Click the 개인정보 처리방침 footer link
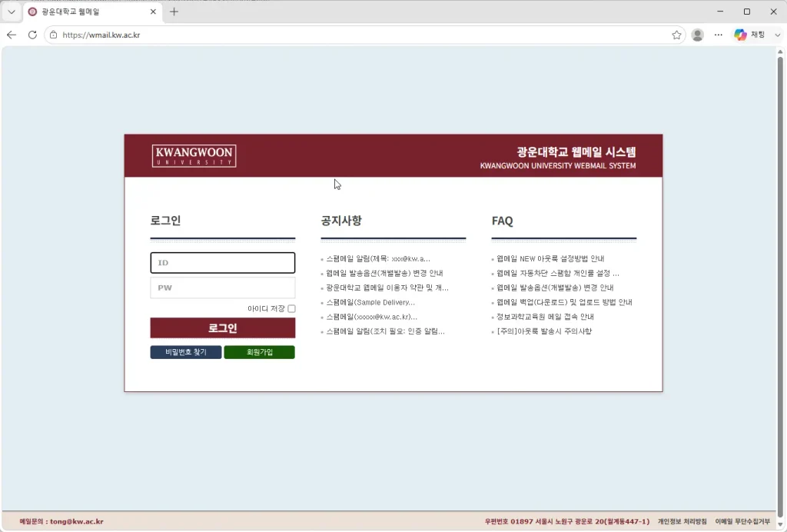Viewport: 787px width, 532px height. point(682,521)
